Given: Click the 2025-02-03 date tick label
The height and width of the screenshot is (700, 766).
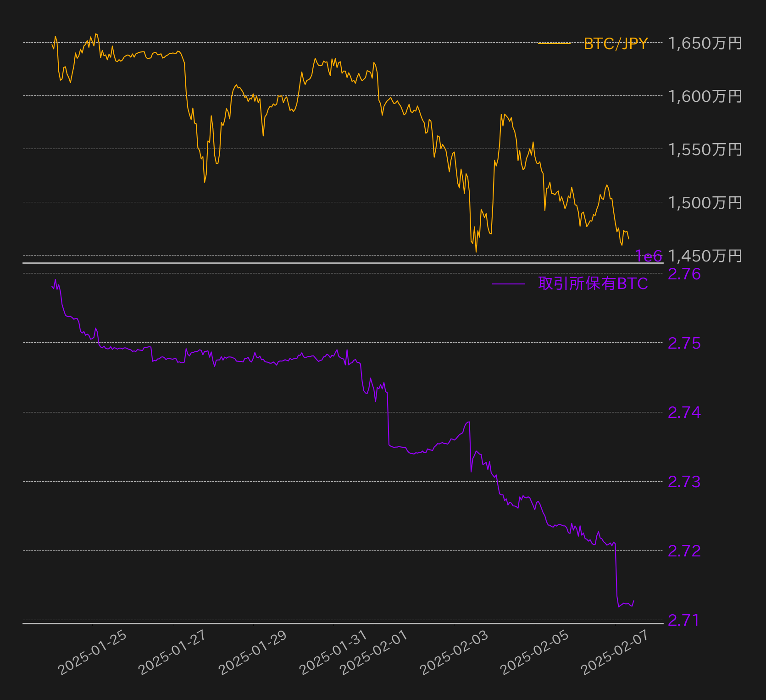Looking at the screenshot, I should tap(454, 652).
